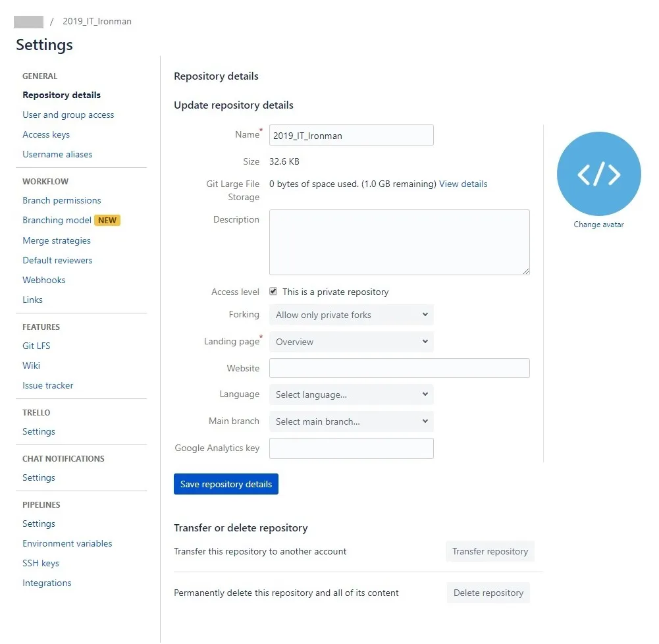
Task: Click Save repository details button
Action: tap(226, 484)
